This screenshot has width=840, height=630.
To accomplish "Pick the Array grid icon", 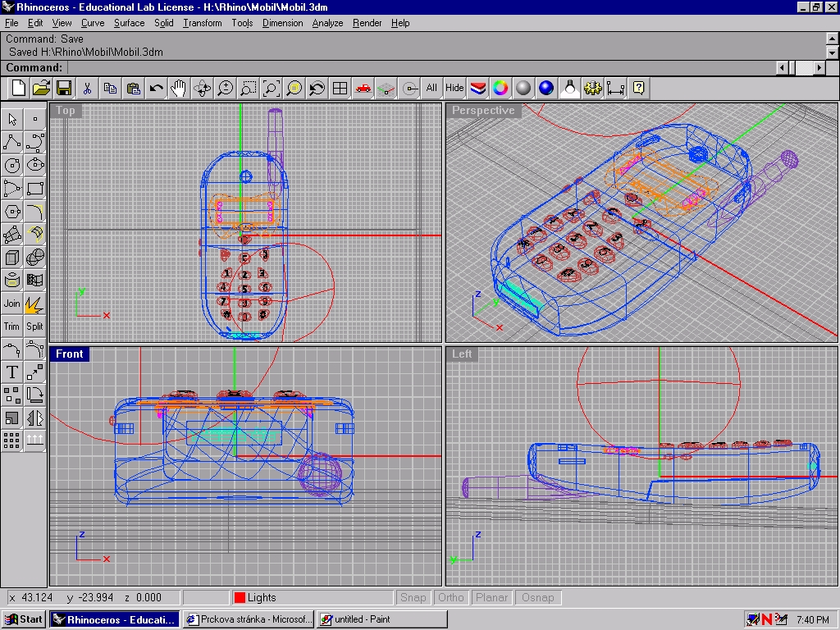I will 11,441.
